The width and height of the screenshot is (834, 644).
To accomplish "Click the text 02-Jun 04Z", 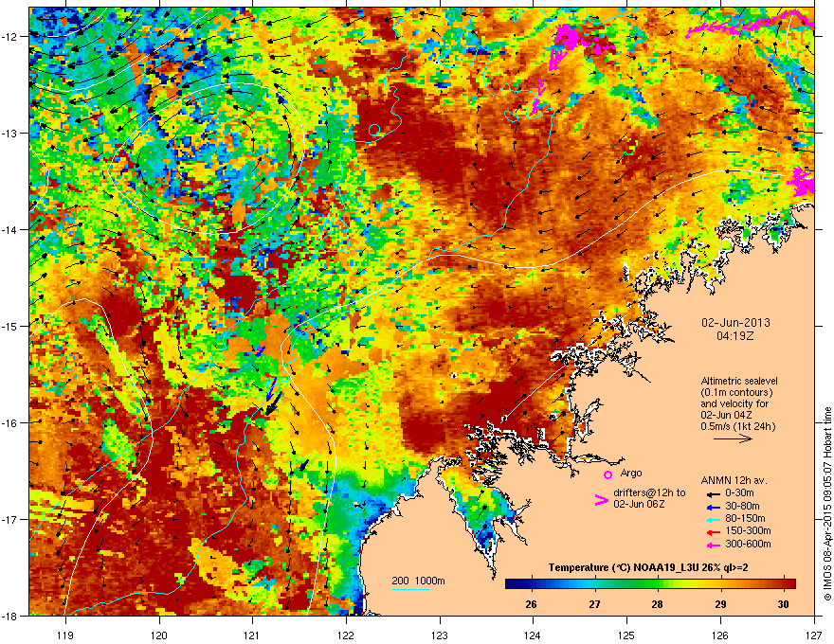I will tap(727, 415).
